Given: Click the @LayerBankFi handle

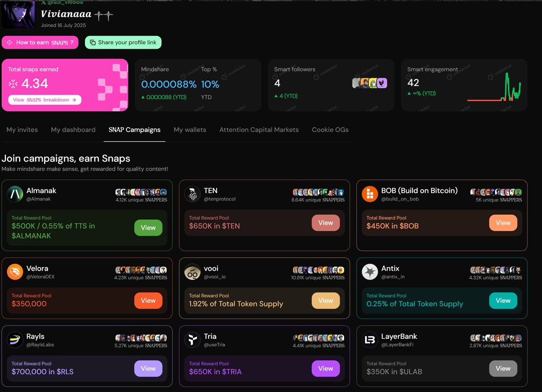Looking at the screenshot, I should tap(397, 345).
